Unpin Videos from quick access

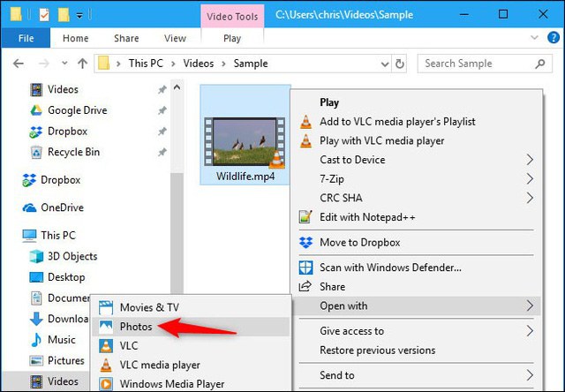(x=162, y=89)
